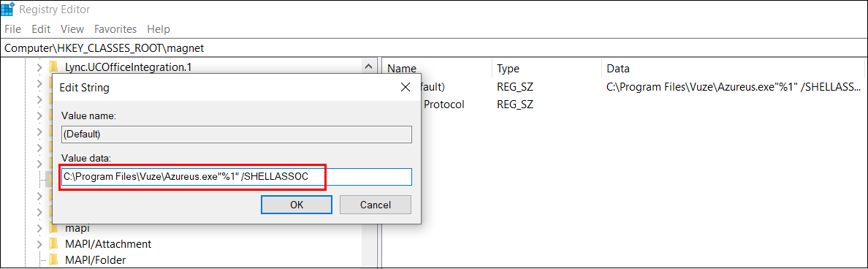Close the Edit String dialog
868x269 pixels.
(406, 88)
